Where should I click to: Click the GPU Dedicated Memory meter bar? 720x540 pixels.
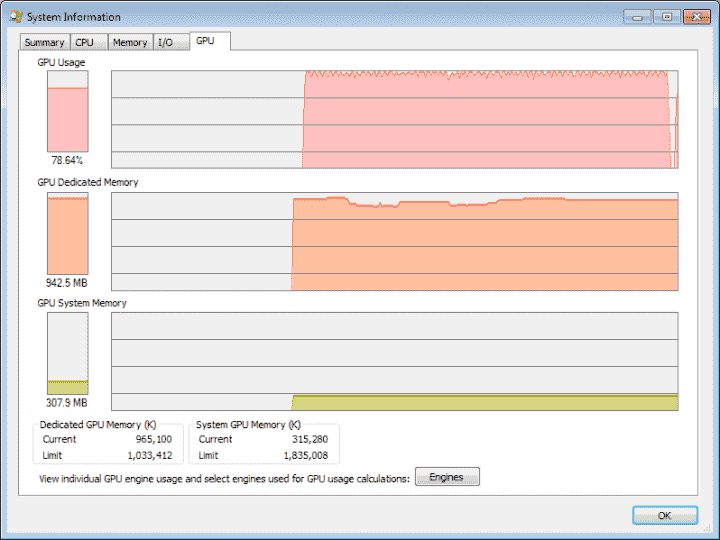68,233
